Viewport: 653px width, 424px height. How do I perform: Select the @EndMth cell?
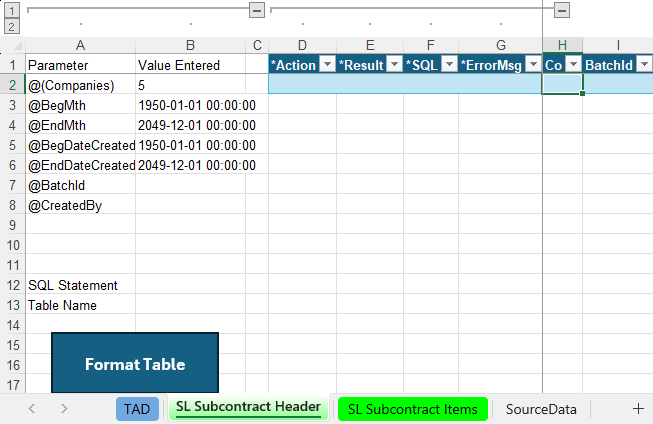point(80,125)
